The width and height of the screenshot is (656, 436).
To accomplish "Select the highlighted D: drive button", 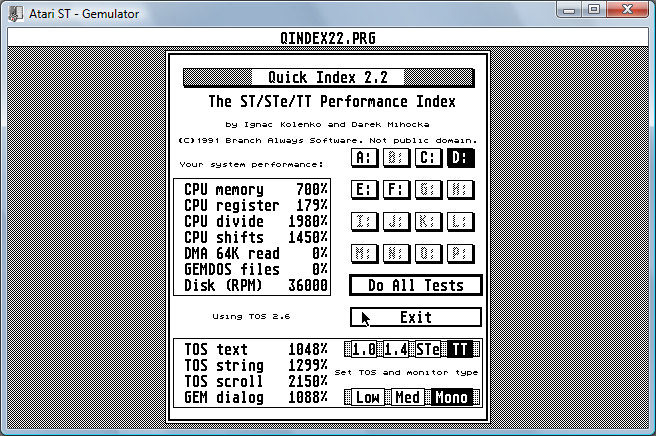I will (x=460, y=158).
